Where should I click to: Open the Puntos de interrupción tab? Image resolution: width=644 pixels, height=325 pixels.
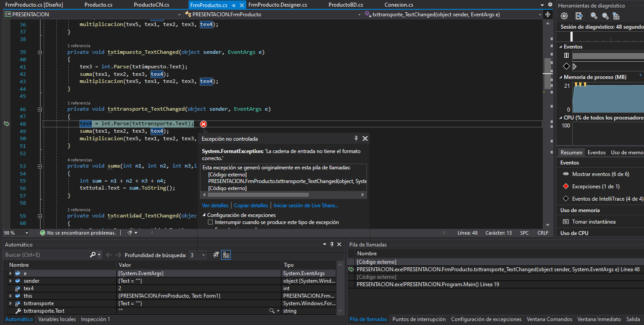pyautogui.click(x=419, y=319)
